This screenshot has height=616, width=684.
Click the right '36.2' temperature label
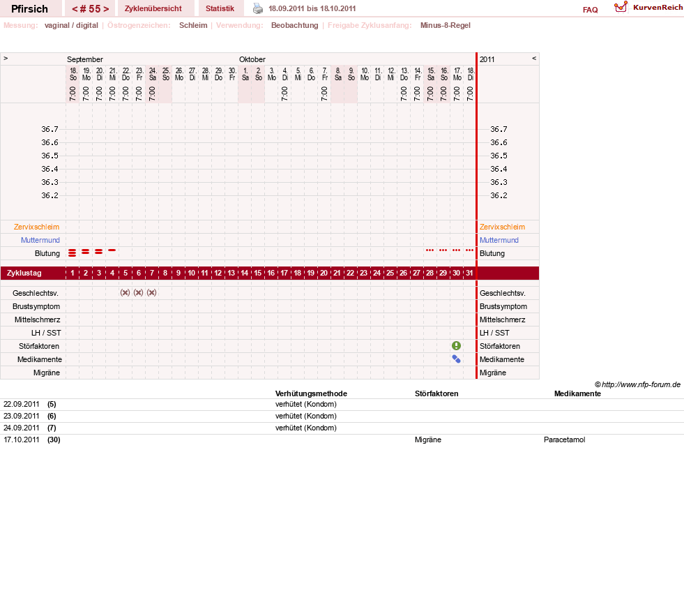499,195
